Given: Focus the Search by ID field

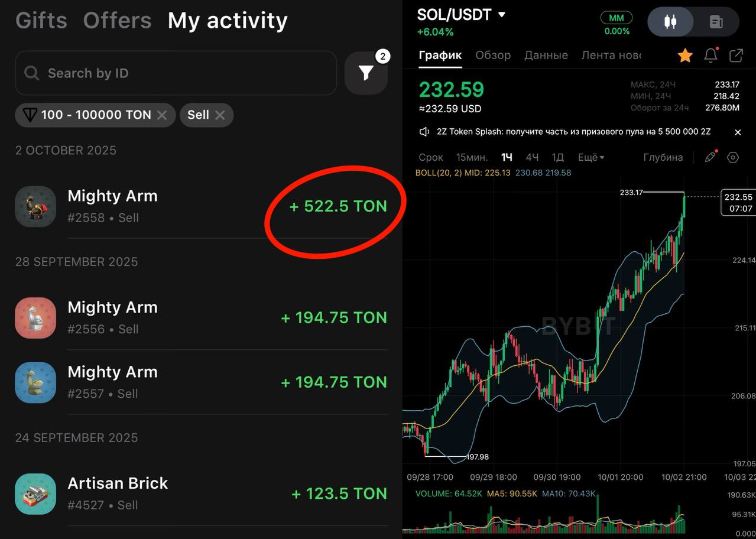Looking at the screenshot, I should [x=177, y=73].
